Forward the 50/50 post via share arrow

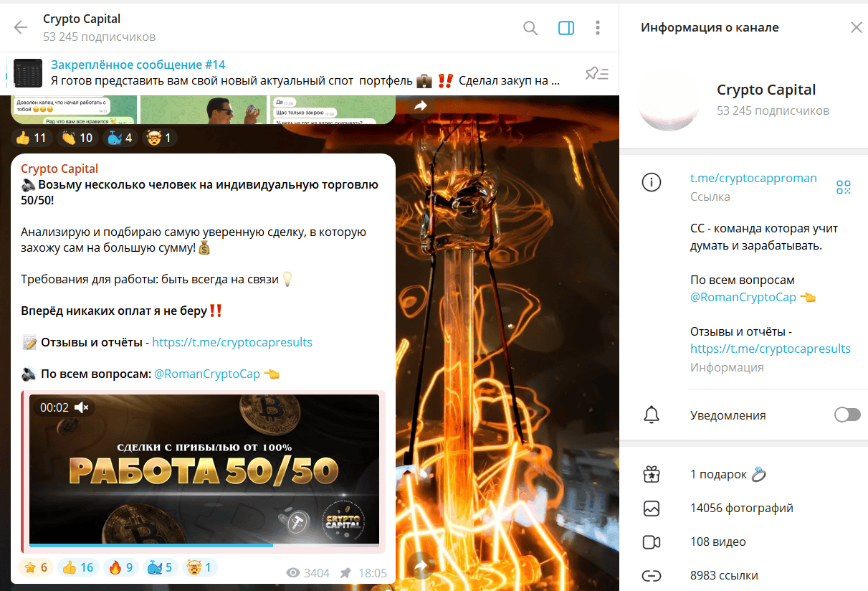(x=421, y=567)
